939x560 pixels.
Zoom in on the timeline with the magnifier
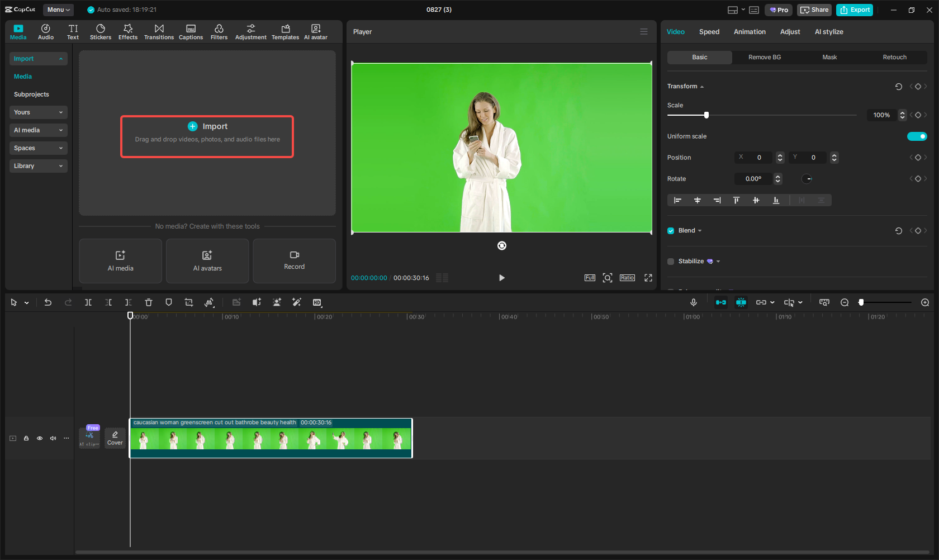(x=924, y=302)
